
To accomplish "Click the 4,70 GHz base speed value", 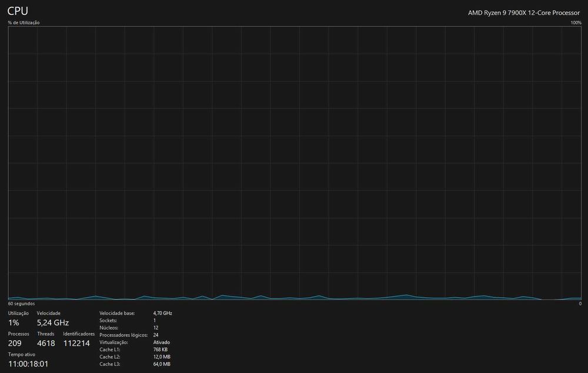I will pos(163,313).
